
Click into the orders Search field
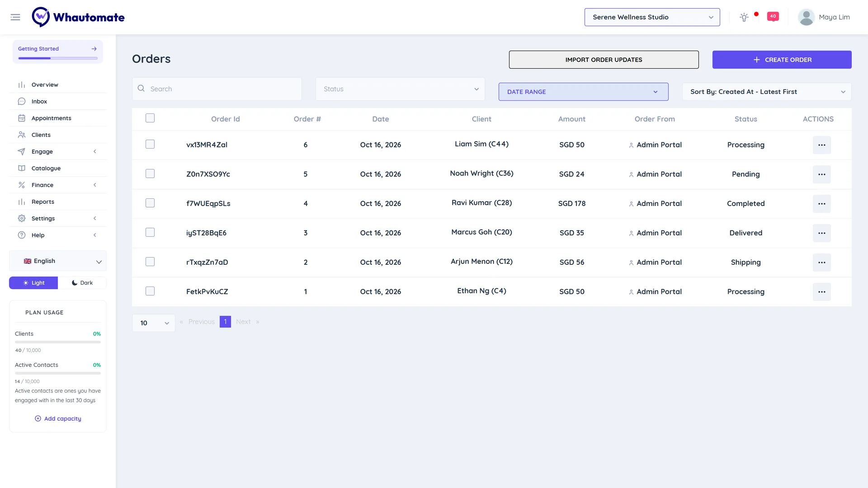217,89
